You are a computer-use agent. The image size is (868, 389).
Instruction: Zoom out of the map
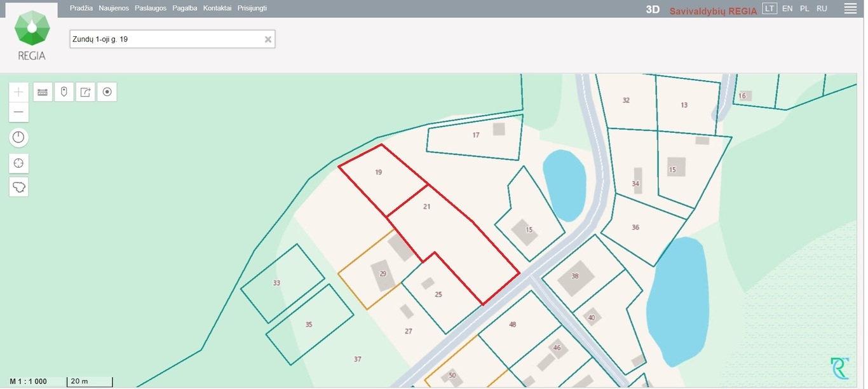[x=18, y=112]
